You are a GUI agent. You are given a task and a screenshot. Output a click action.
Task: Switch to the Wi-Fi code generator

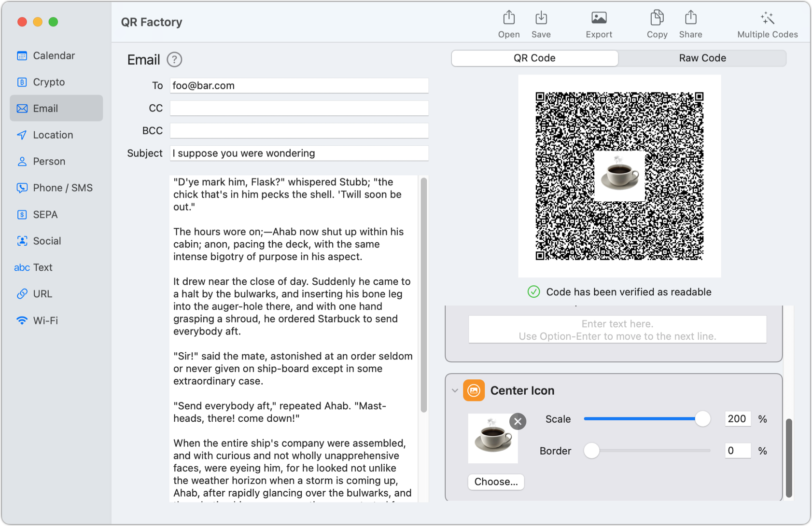point(45,320)
